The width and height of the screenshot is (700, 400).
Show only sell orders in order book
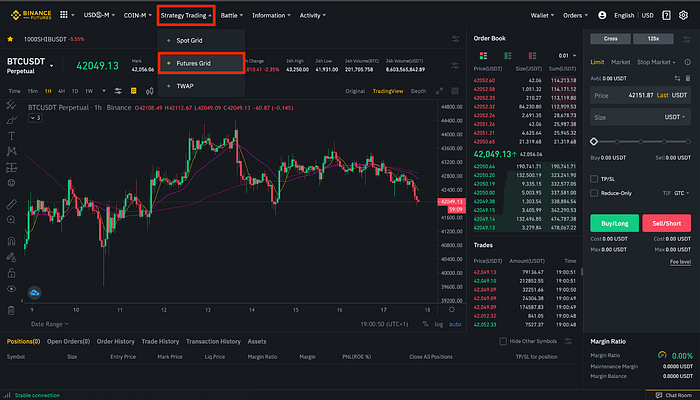click(x=532, y=56)
